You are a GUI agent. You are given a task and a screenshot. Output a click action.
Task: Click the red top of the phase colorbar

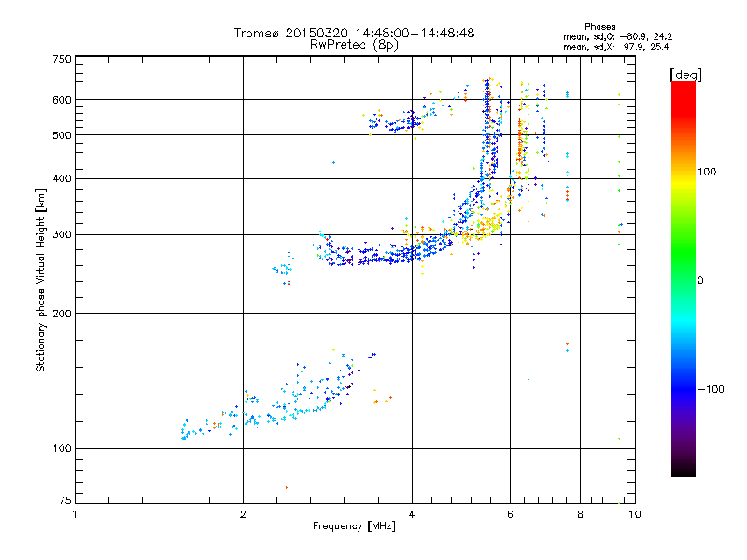(x=684, y=92)
